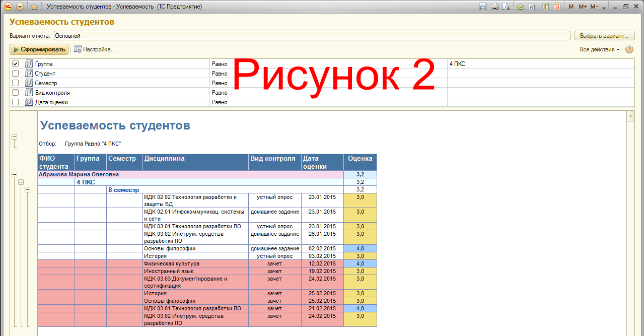The width and height of the screenshot is (644, 336).
Task: Click the M+ memory add button
Action: click(583, 7)
